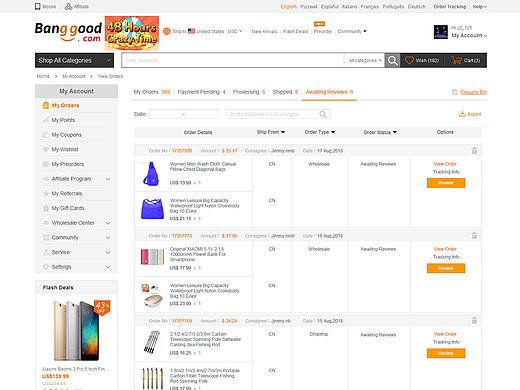Image resolution: width=520 pixels, height=390 pixels.
Task: Expand the Wholesale Center menu
Action: pos(108,223)
